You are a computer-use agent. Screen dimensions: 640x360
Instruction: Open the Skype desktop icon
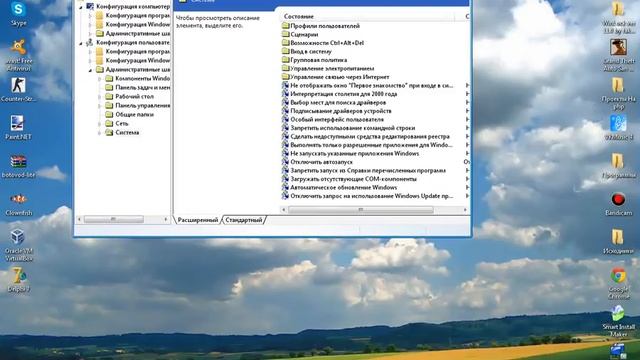[18, 13]
